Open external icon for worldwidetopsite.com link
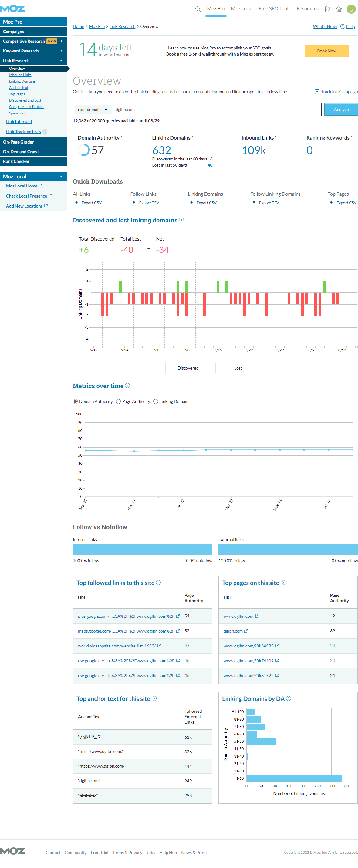 [160, 646]
